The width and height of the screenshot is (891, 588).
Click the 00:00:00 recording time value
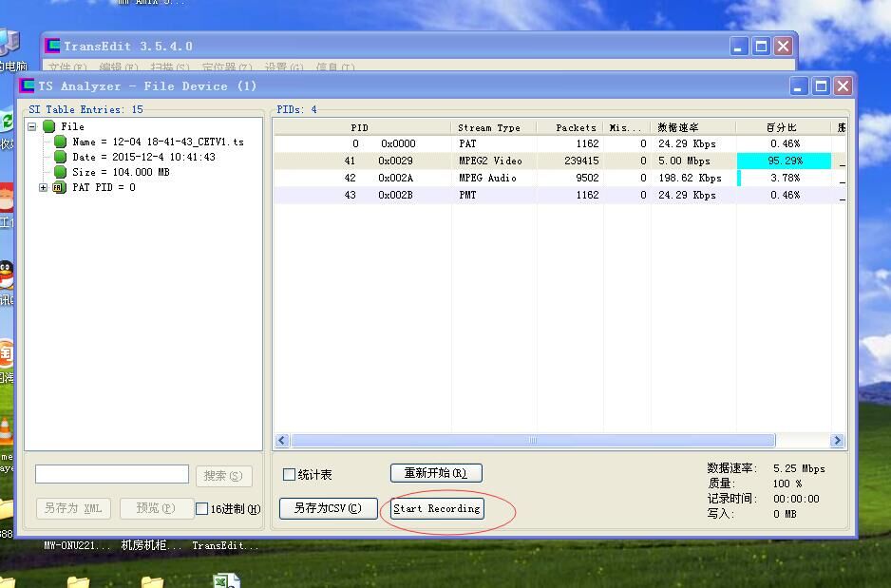pyautogui.click(x=796, y=499)
